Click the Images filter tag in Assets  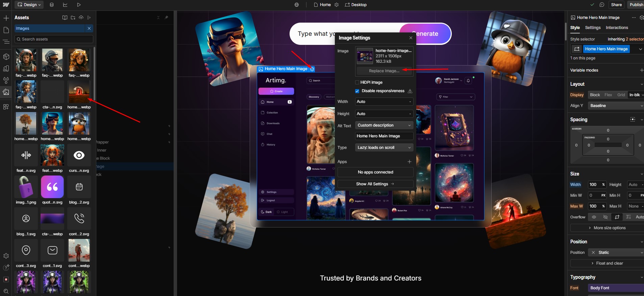50,28
